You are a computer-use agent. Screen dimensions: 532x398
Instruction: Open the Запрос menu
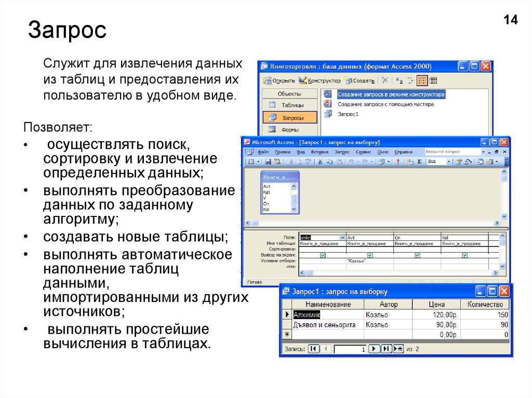coord(342,151)
